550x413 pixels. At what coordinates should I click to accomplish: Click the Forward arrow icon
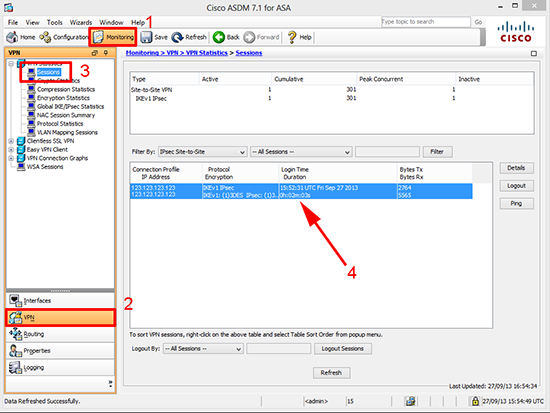click(249, 37)
